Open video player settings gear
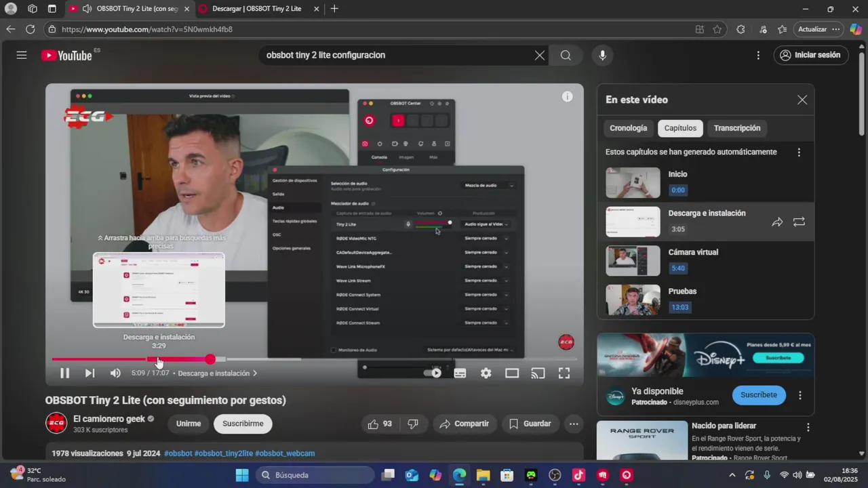The height and width of the screenshot is (488, 868). [486, 373]
